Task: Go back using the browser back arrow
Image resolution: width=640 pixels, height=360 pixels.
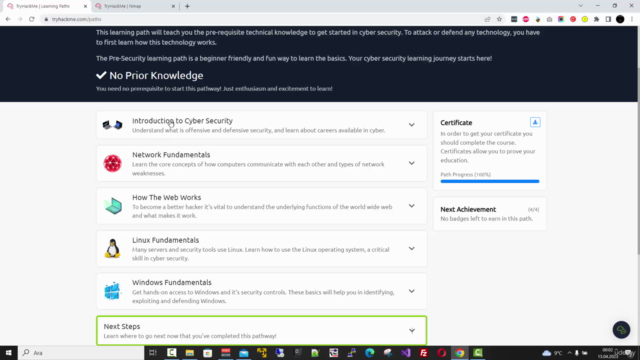Action: coord(8,19)
